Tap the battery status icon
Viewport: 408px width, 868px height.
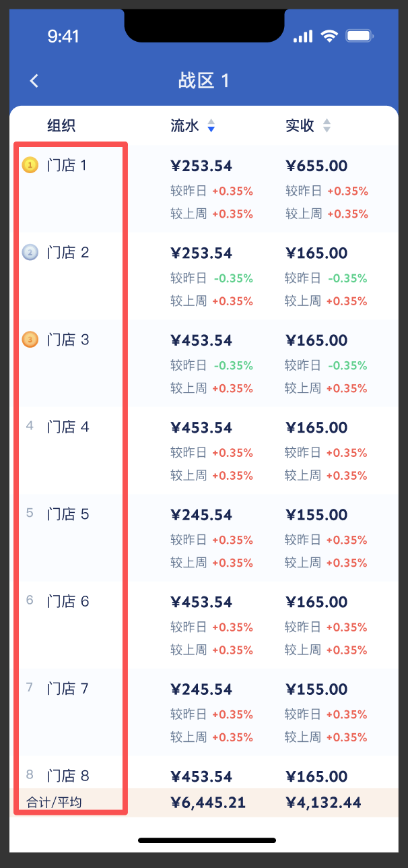click(x=359, y=36)
